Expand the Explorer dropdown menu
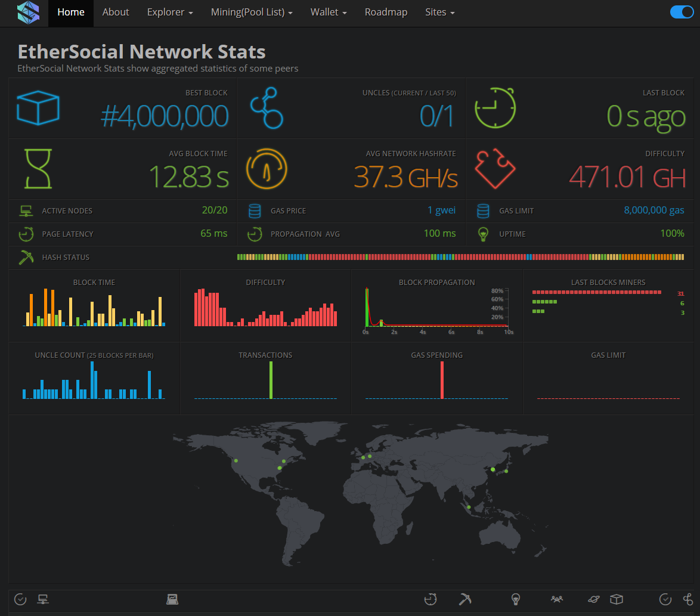700x616 pixels. pos(170,13)
